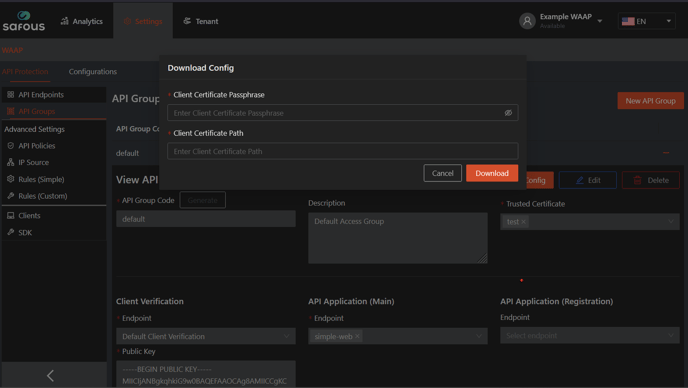Open the Tenant menu
Screen dimensions: 688x388
coord(201,21)
